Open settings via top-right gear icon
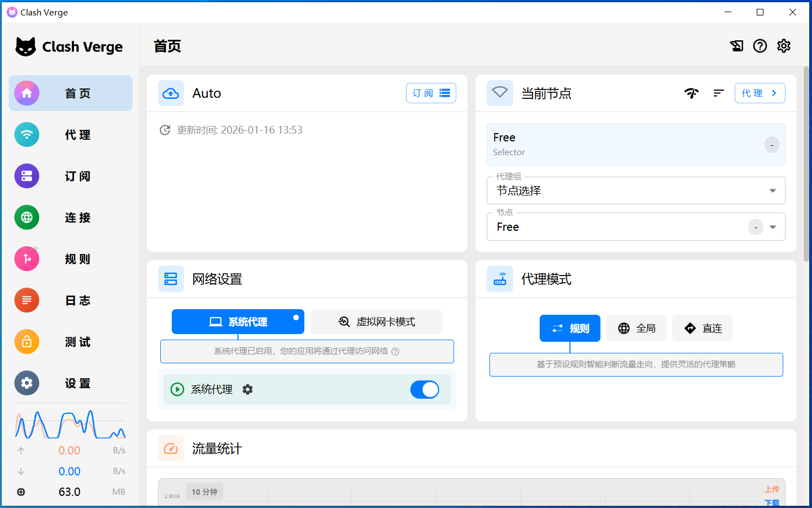Screen dimensions: 812x508 click(x=784, y=46)
